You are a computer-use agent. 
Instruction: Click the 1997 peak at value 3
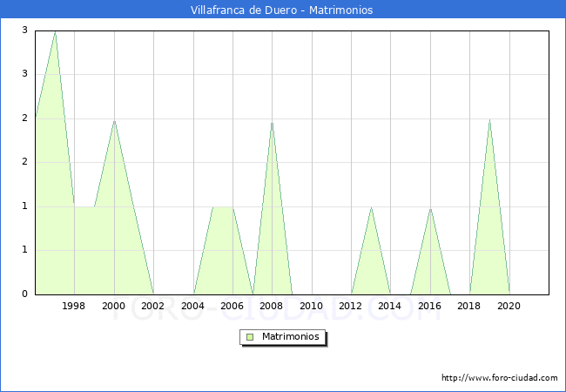click(x=55, y=31)
